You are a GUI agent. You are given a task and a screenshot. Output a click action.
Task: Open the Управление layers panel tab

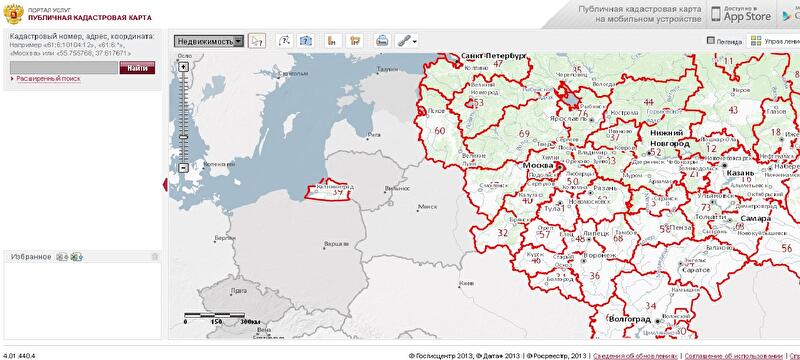[773, 41]
